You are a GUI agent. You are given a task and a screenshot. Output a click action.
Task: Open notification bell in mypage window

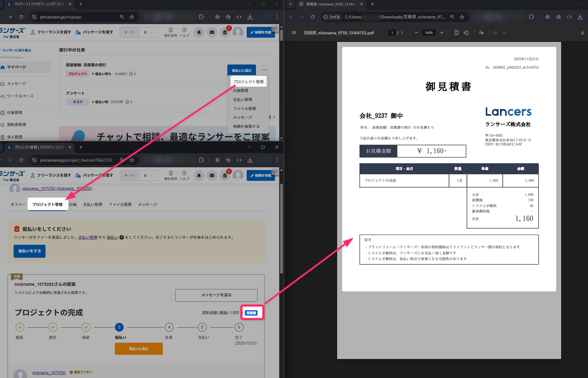click(199, 32)
